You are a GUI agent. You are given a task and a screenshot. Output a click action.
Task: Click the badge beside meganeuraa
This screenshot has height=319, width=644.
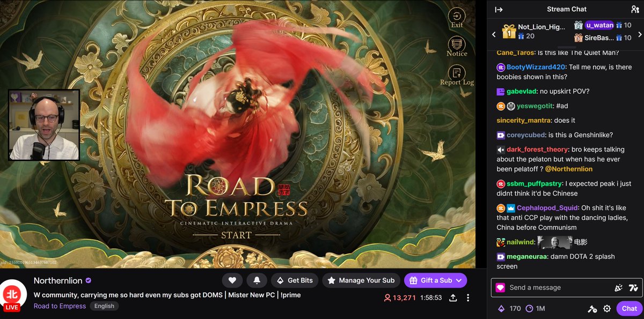(x=501, y=257)
